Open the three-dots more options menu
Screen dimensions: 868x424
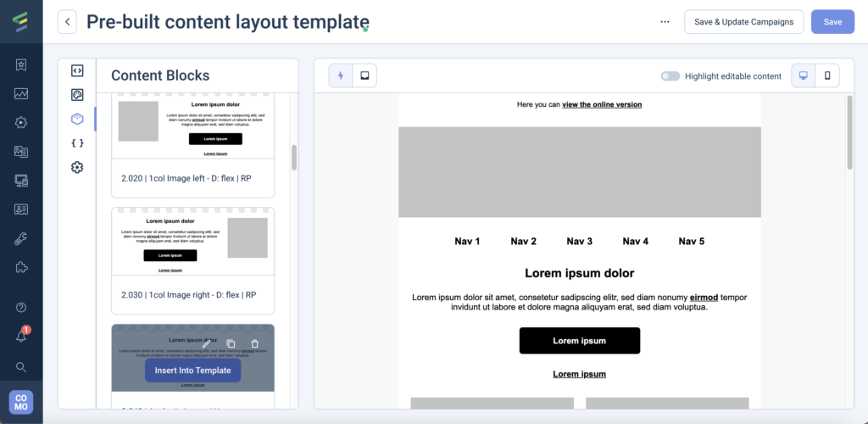(x=665, y=21)
